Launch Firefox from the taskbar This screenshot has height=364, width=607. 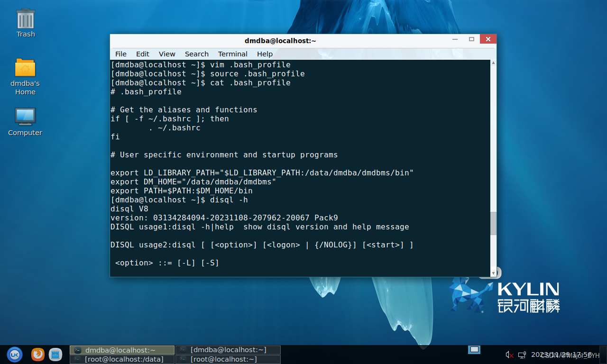tap(38, 354)
